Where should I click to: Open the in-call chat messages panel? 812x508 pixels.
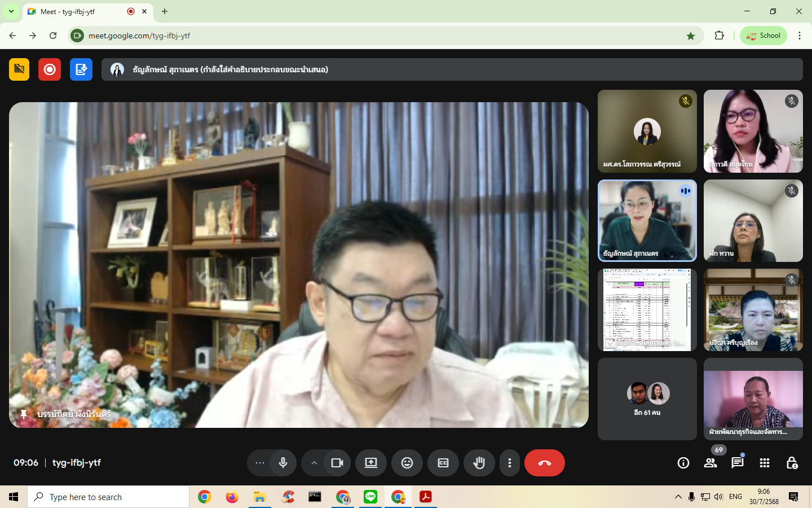point(737,463)
